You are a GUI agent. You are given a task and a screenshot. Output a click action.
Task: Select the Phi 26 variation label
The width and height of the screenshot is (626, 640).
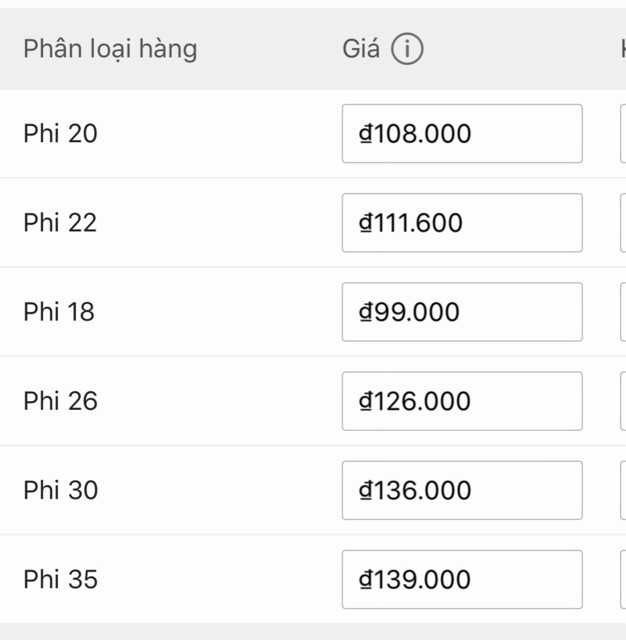tap(61, 401)
